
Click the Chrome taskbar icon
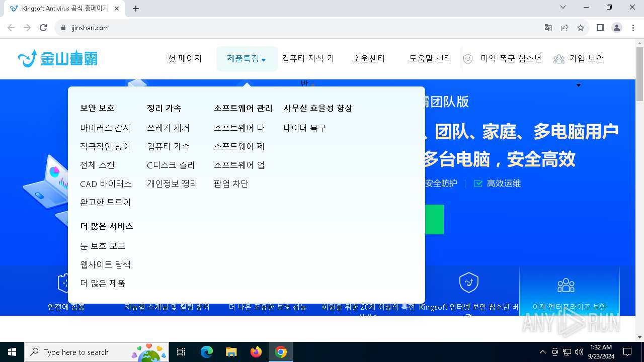pyautogui.click(x=281, y=352)
